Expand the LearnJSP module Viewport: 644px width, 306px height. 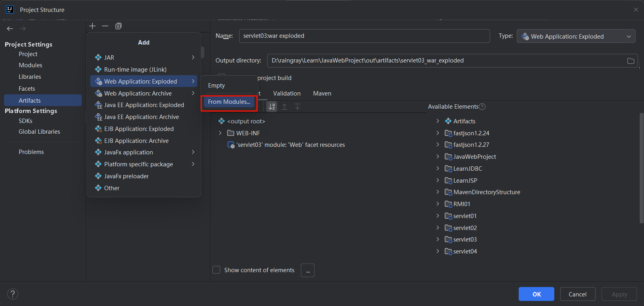[438, 180]
